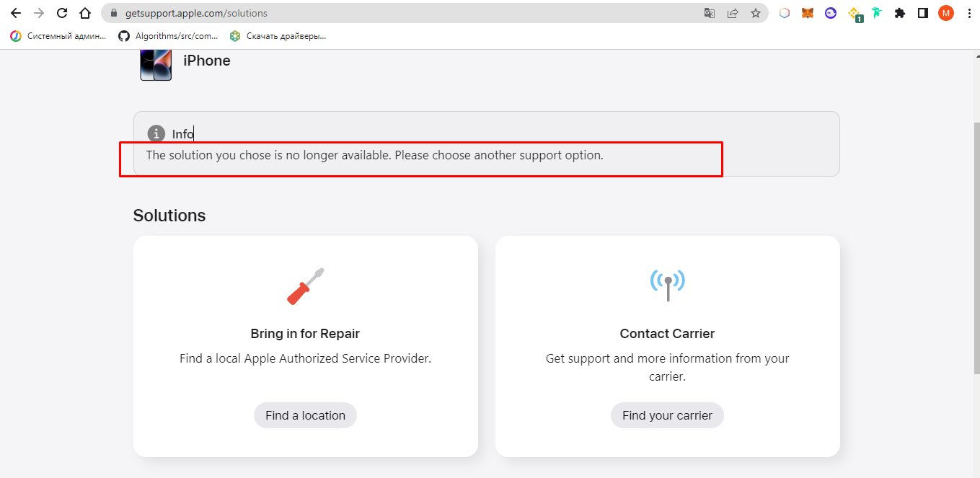
Task: Open the MetaMask fox extension
Action: pos(808,13)
